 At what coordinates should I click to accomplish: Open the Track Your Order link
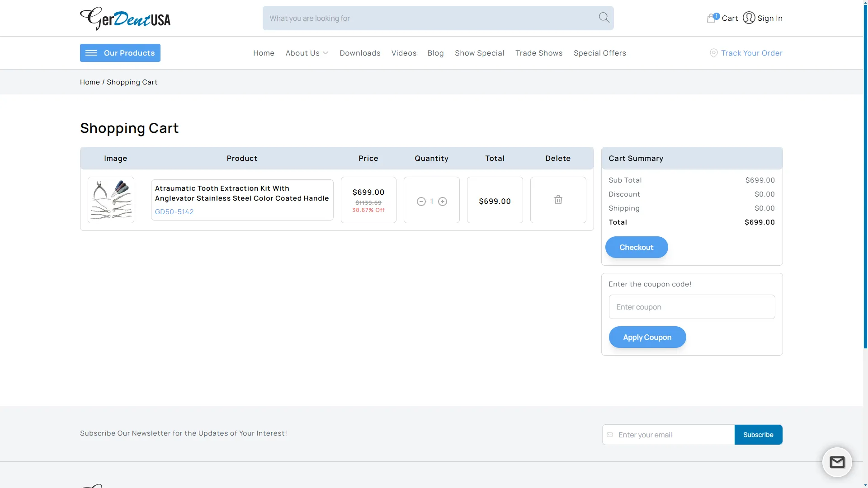click(746, 53)
